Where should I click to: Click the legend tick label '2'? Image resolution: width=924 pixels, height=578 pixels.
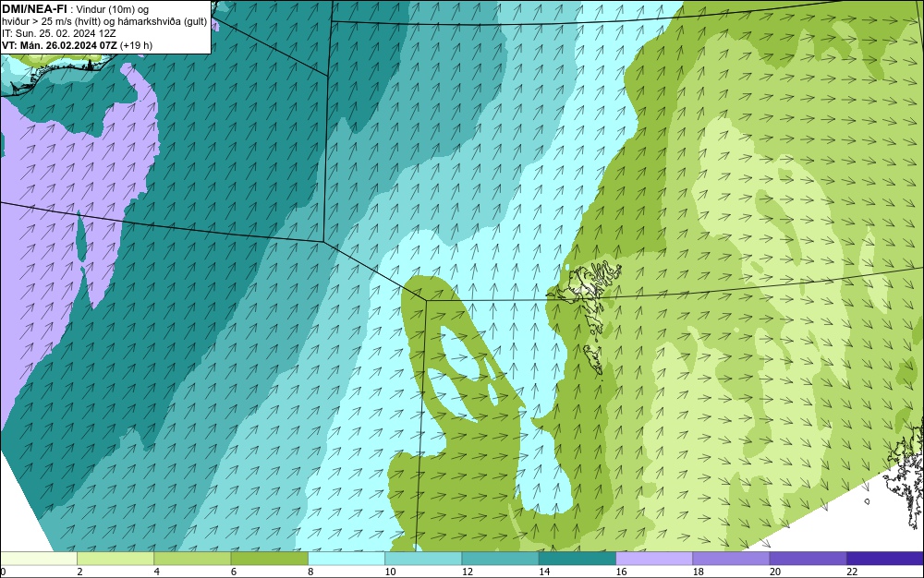click(x=79, y=572)
